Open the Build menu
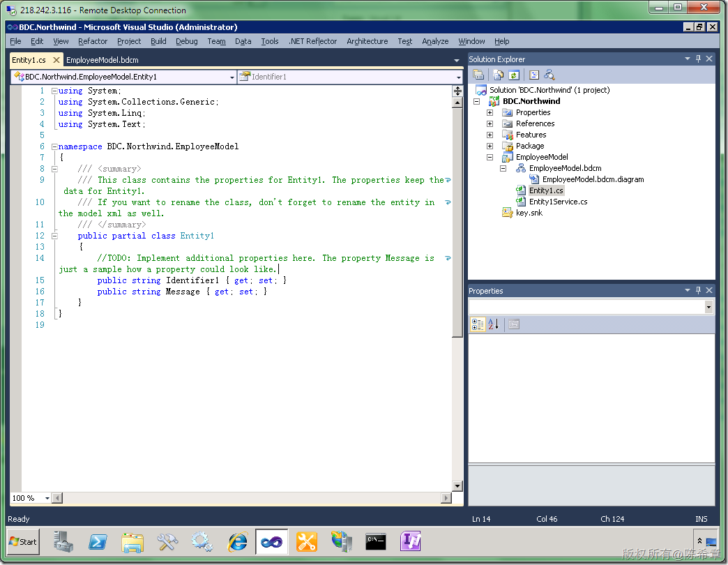Image resolution: width=728 pixels, height=565 pixels. click(x=158, y=41)
